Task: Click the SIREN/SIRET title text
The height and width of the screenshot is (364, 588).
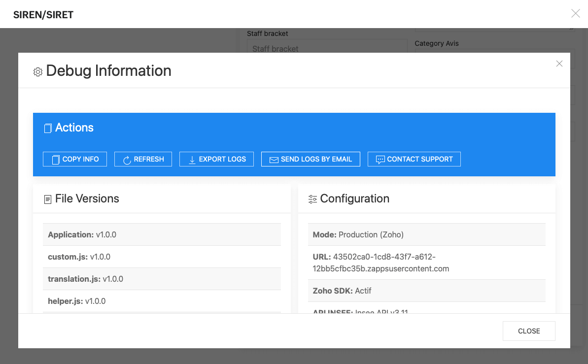Action: (43, 15)
